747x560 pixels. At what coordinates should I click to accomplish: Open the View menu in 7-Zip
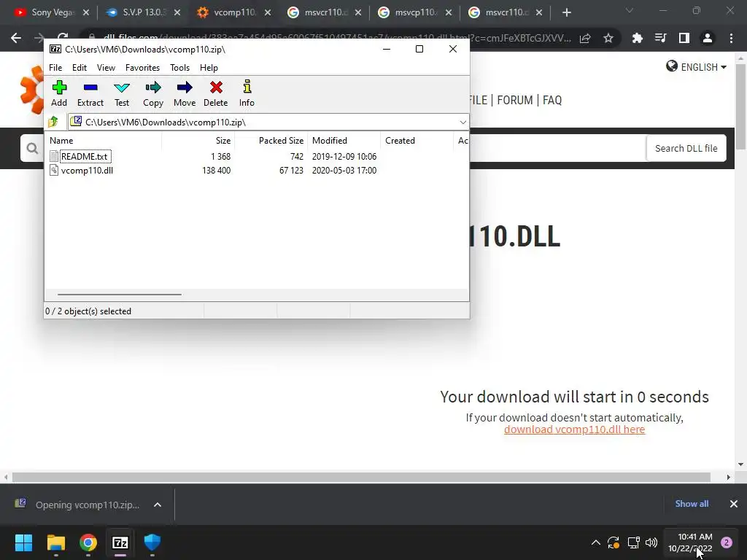click(x=106, y=68)
